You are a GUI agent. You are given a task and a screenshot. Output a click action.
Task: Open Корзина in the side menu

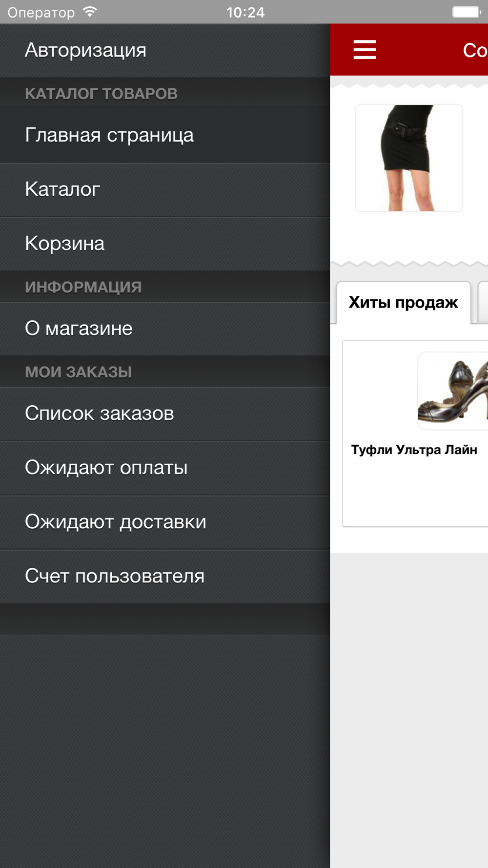click(165, 244)
